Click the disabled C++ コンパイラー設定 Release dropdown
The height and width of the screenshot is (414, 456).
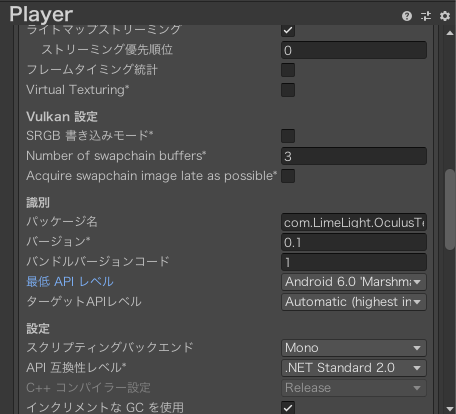(x=354, y=388)
